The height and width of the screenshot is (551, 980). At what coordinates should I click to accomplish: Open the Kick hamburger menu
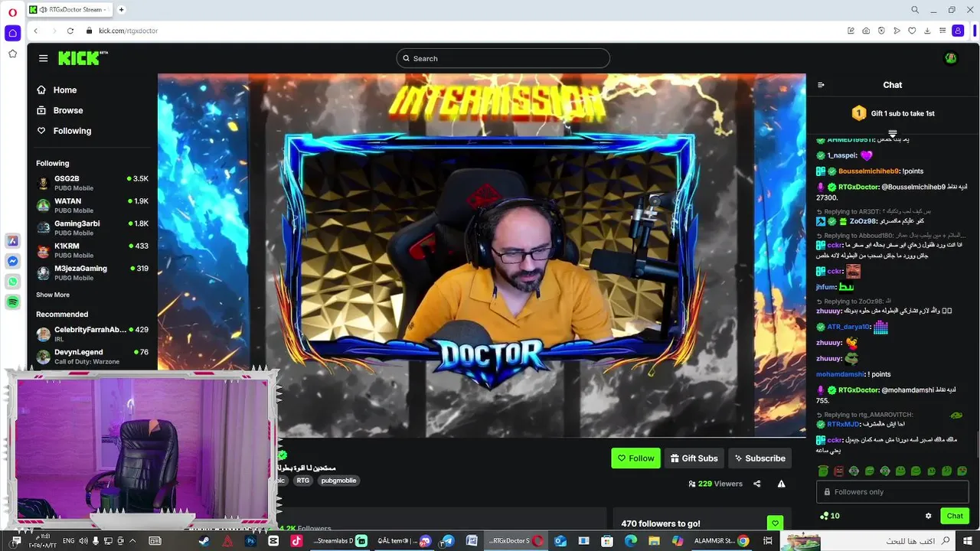pyautogui.click(x=44, y=58)
